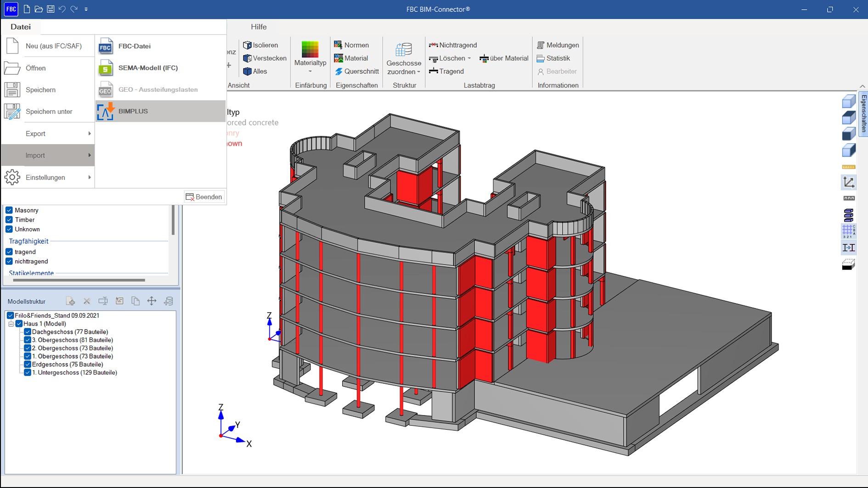
Task: Collapse the Haus 1 (Modell) tree node
Action: click(11, 324)
